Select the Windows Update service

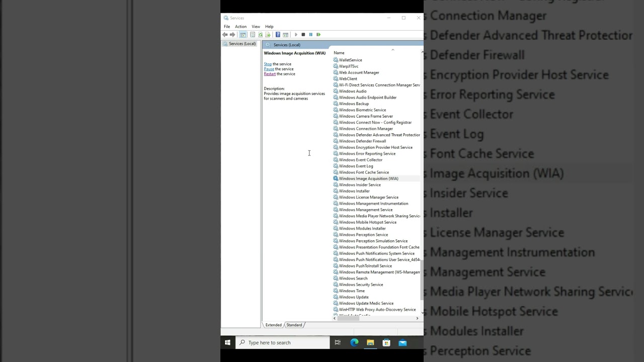pyautogui.click(x=354, y=297)
